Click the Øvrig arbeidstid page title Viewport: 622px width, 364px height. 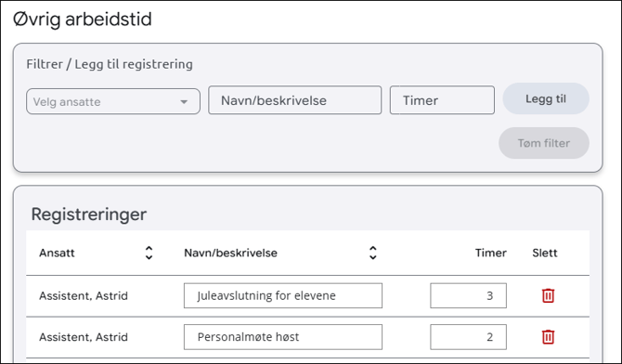pyautogui.click(x=83, y=19)
